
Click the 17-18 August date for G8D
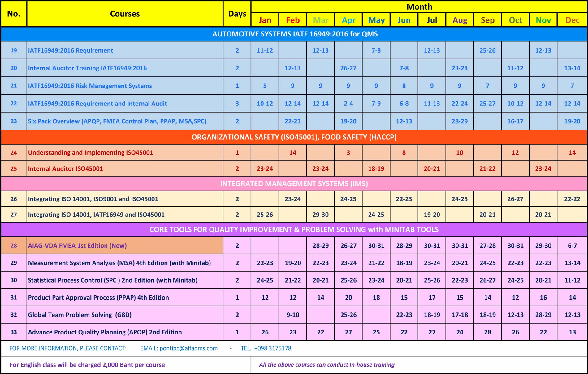[460, 315]
